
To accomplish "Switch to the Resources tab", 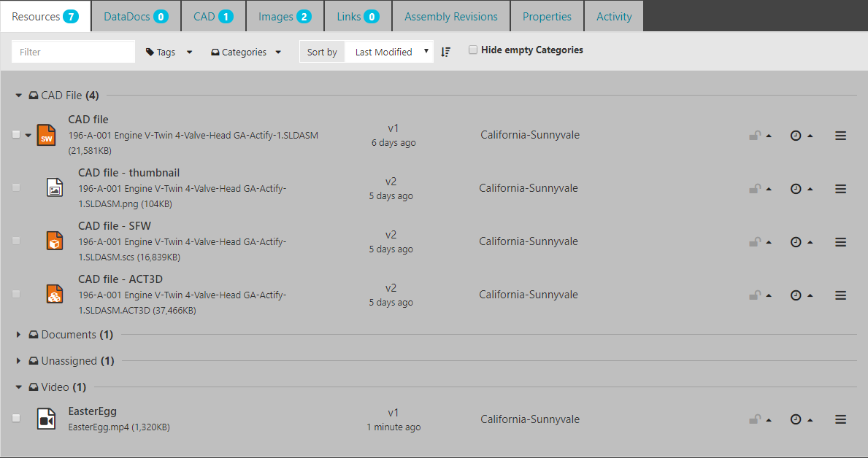I will pyautogui.click(x=45, y=17).
